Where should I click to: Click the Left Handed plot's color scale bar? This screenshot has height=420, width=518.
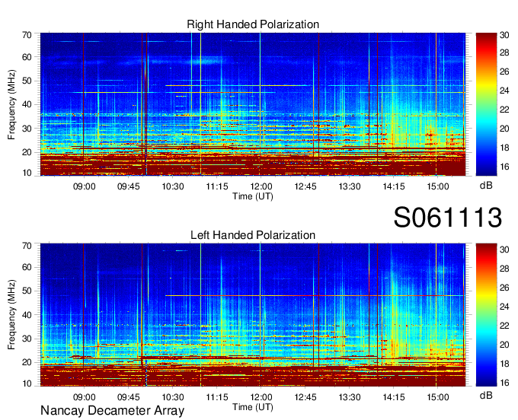(x=486, y=315)
